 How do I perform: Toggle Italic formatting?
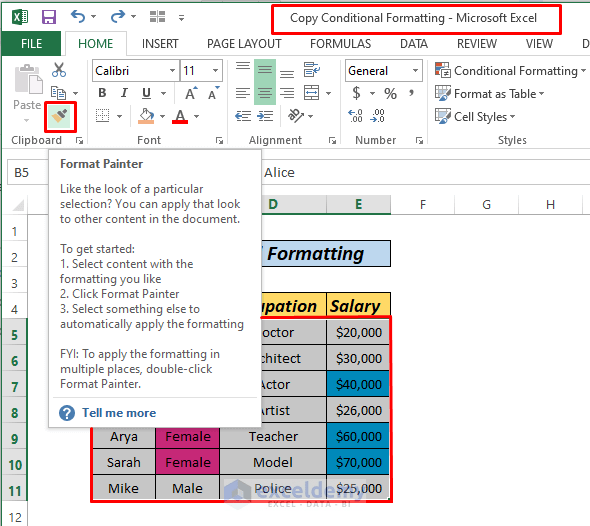124,93
